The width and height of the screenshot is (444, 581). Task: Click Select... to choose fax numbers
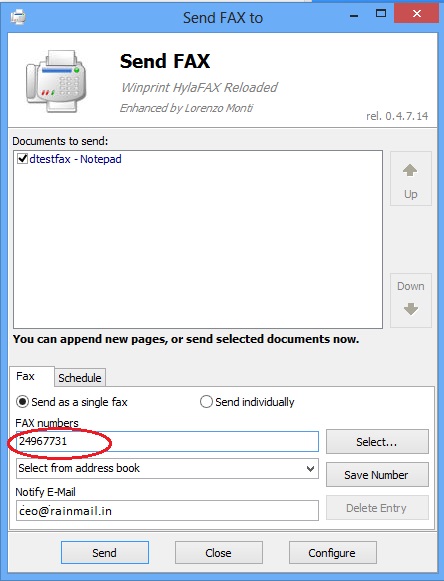(x=377, y=441)
